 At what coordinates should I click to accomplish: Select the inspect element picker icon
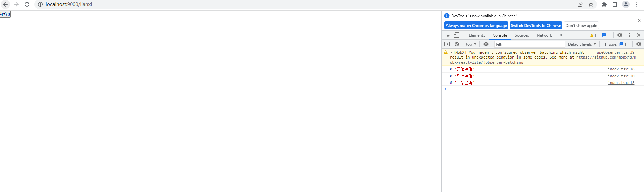447,35
